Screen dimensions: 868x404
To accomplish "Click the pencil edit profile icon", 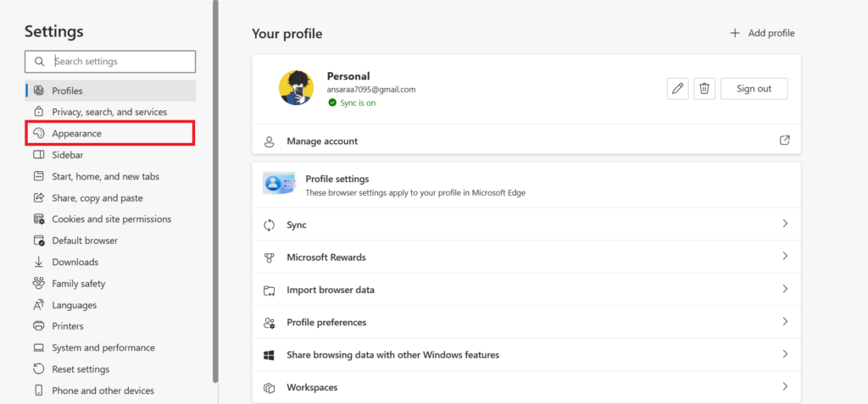I will [677, 89].
